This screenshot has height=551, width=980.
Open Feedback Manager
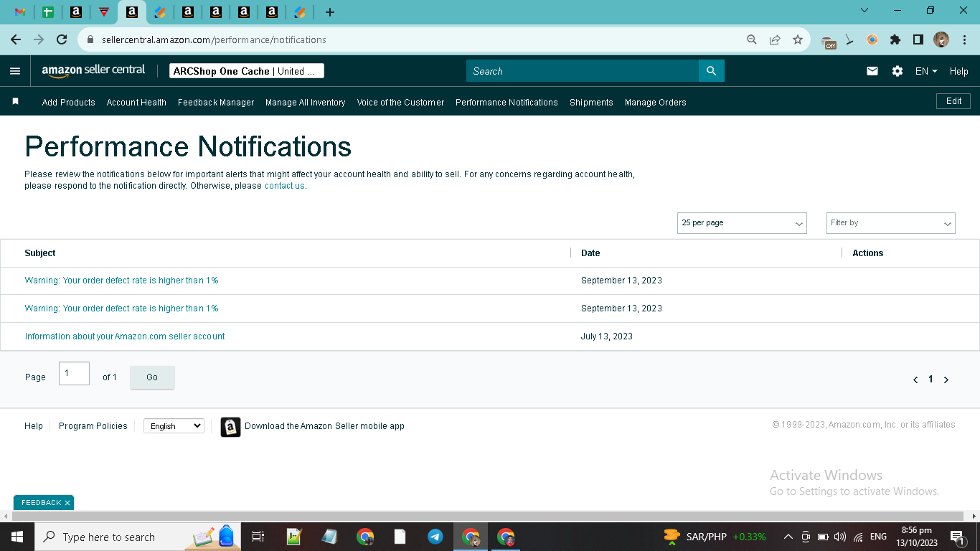tap(216, 103)
